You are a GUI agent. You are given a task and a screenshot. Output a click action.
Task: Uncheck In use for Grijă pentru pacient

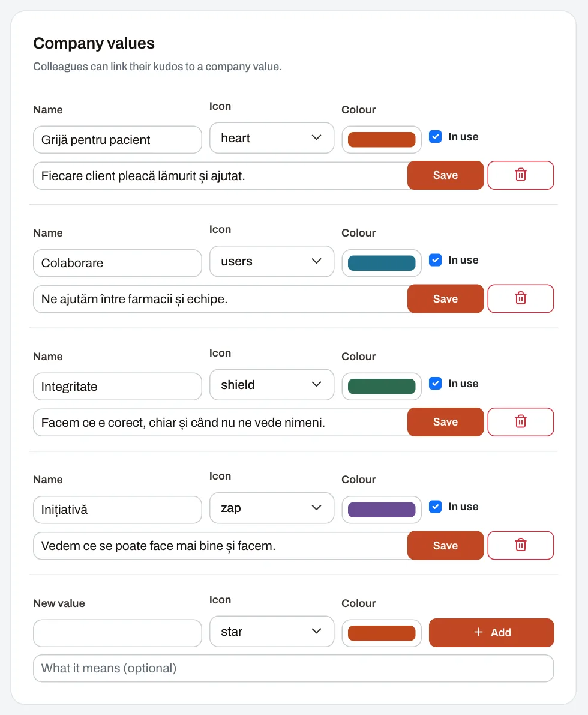coord(436,137)
